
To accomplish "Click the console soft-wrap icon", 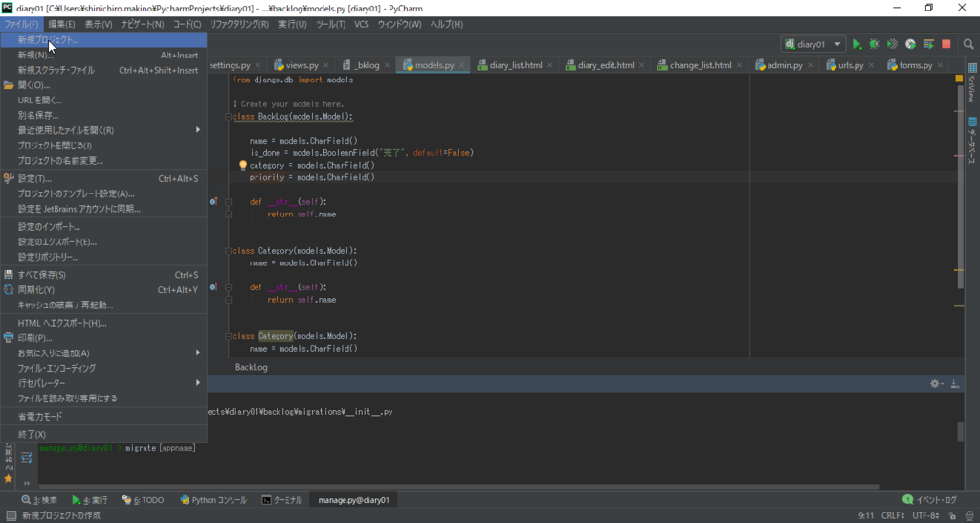I will (26, 459).
